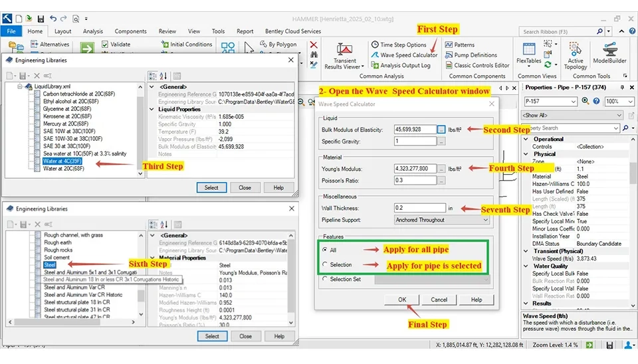
Task: Collapse the Transient (Physical) property group
Action: 528,251
